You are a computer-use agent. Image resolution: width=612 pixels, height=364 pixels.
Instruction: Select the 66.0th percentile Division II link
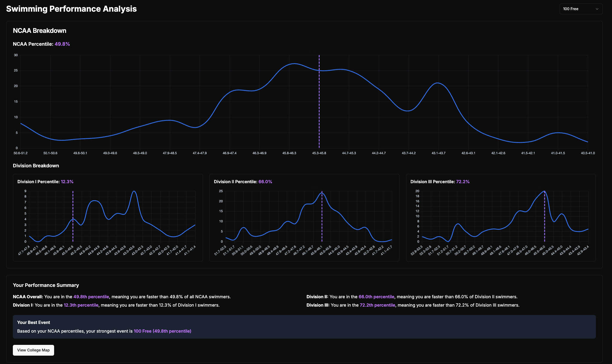click(x=376, y=297)
